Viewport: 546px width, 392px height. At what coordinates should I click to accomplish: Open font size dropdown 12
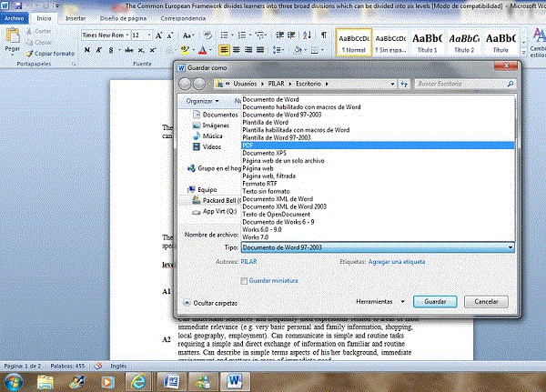pos(149,35)
